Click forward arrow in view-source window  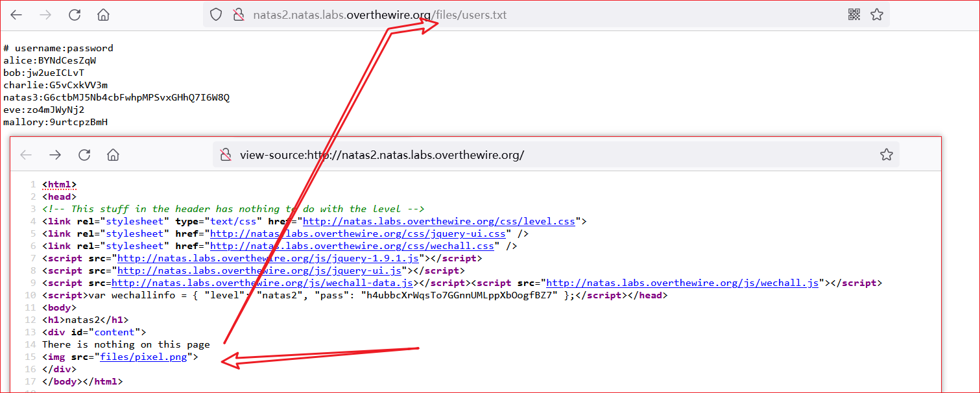click(x=55, y=154)
